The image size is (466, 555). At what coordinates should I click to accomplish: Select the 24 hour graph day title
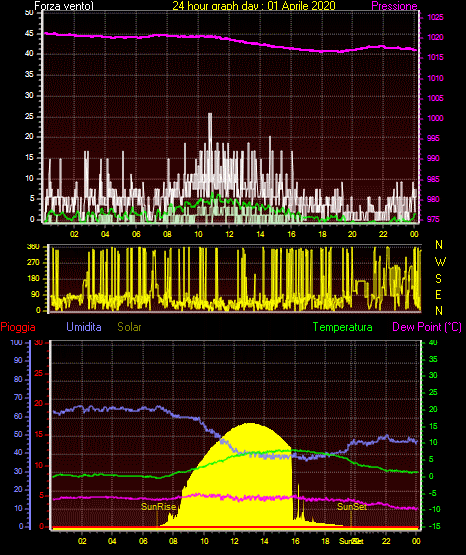(x=254, y=6)
